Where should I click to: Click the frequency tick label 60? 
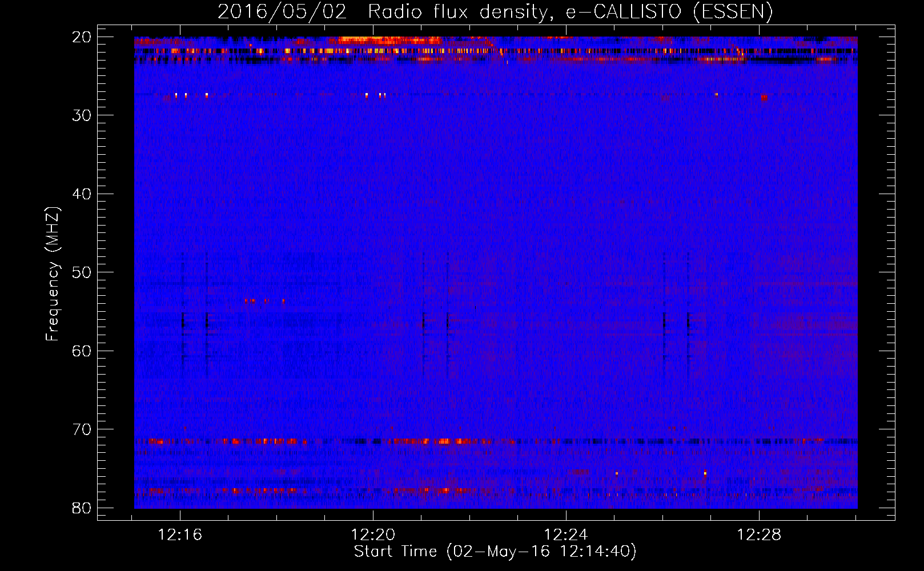pos(82,351)
